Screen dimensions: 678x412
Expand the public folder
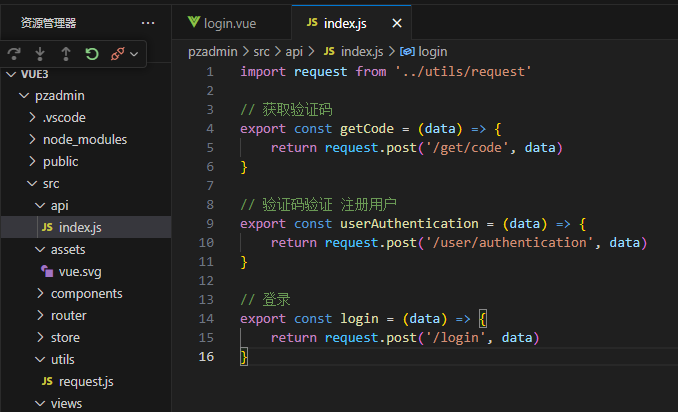tap(32, 161)
